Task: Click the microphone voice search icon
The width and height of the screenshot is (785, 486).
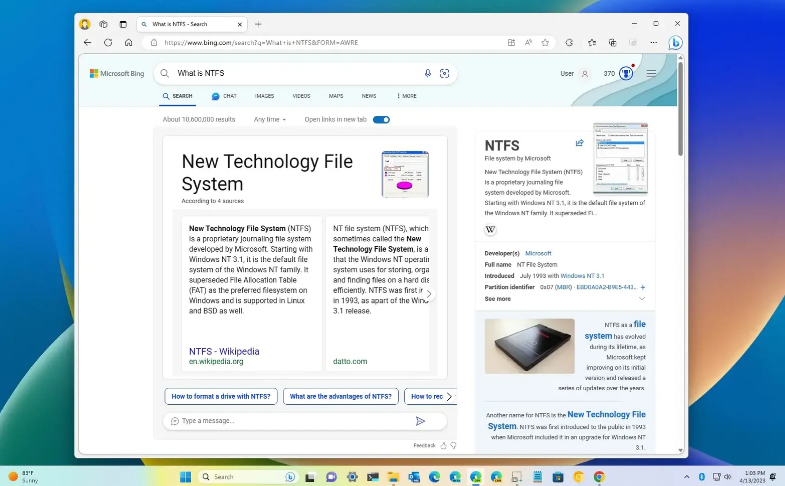Action: [x=428, y=73]
